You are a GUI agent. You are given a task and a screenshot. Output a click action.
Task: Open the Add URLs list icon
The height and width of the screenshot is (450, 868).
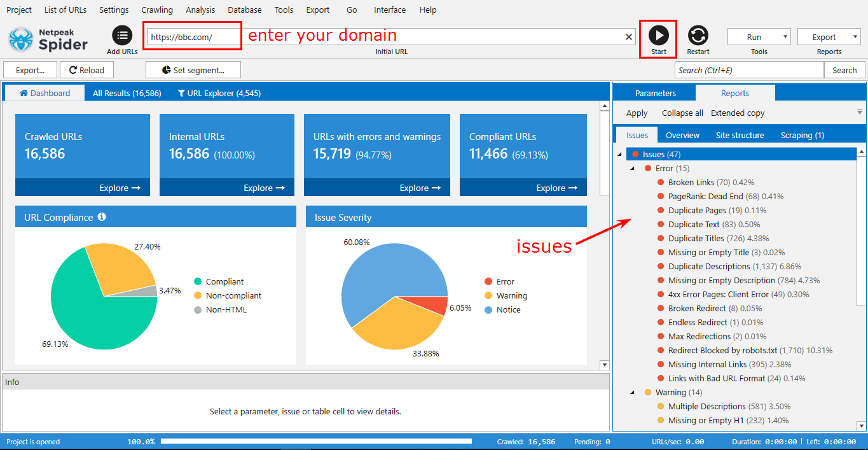pyautogui.click(x=121, y=36)
